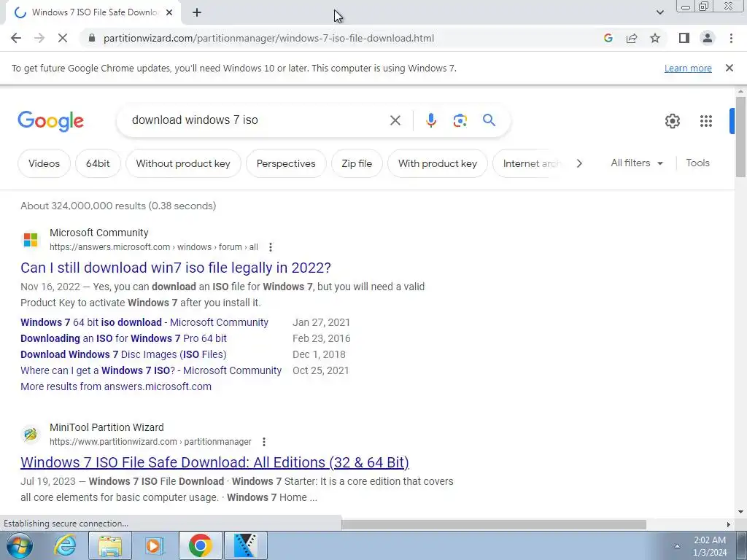Open the Windows Start menu
This screenshot has width=747, height=560.
click(x=19, y=545)
